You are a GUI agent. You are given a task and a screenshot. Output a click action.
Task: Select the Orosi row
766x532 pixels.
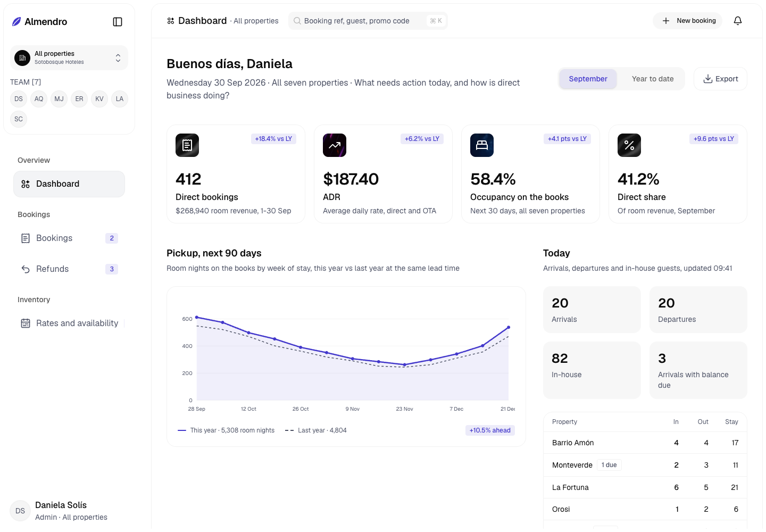click(x=645, y=509)
